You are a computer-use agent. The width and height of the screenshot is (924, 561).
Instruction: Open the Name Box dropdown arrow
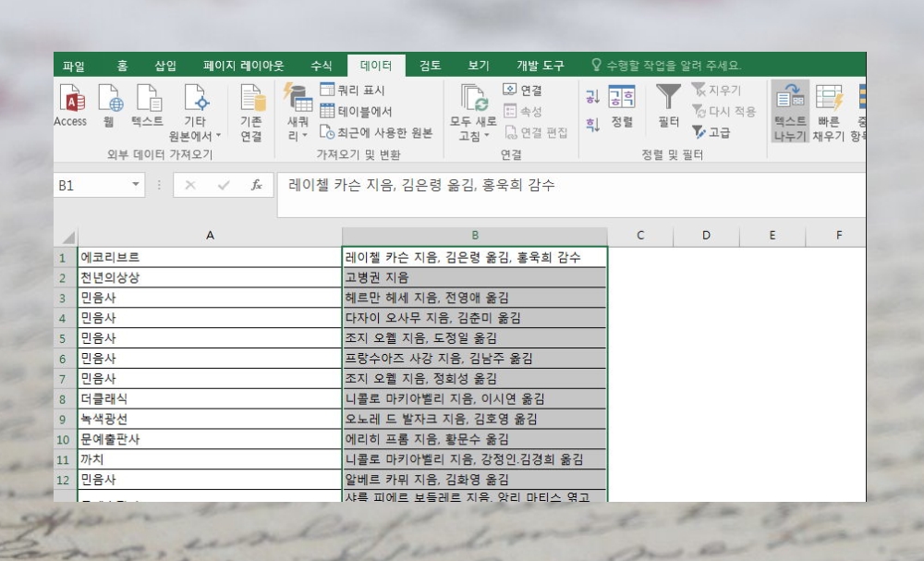[136, 185]
